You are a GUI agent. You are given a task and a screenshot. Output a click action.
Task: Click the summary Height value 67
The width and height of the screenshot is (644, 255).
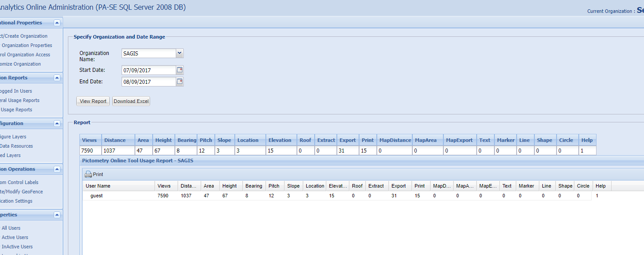click(x=164, y=151)
